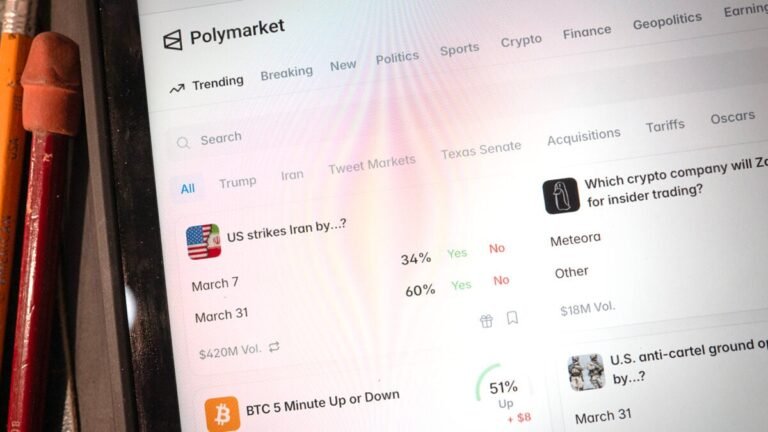
Task: Open the Crypto category tab
Action: pos(521,41)
